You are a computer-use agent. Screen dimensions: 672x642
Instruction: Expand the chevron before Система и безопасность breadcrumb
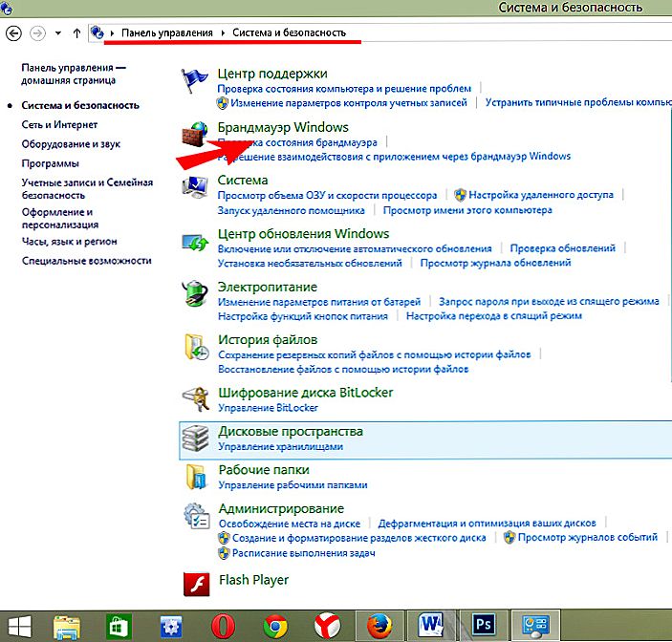coord(223,33)
